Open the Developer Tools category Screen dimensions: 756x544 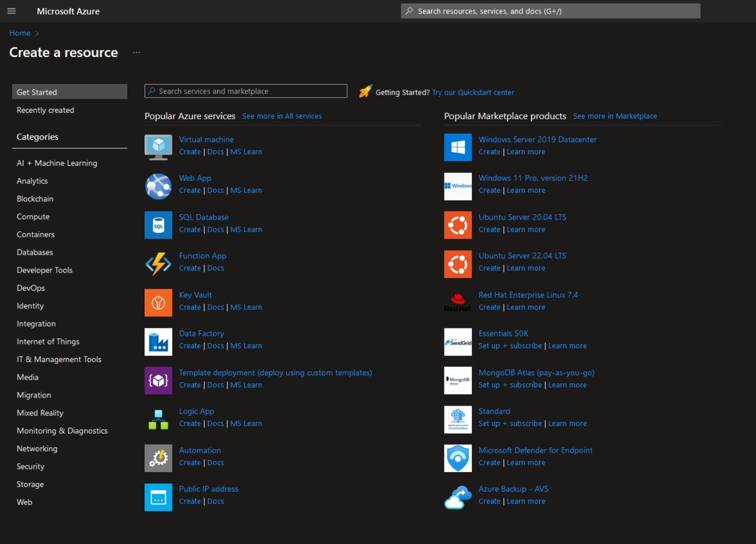pos(44,270)
